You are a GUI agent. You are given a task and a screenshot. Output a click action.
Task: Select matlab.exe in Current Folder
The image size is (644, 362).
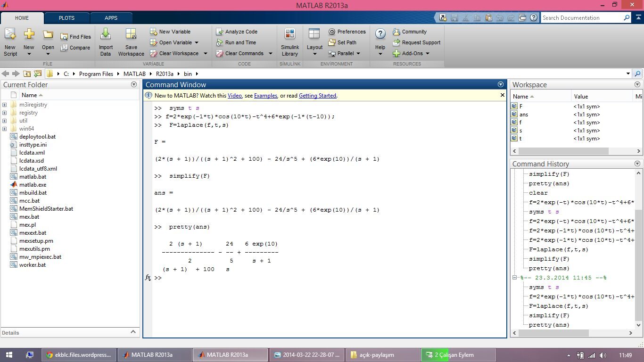(33, 185)
